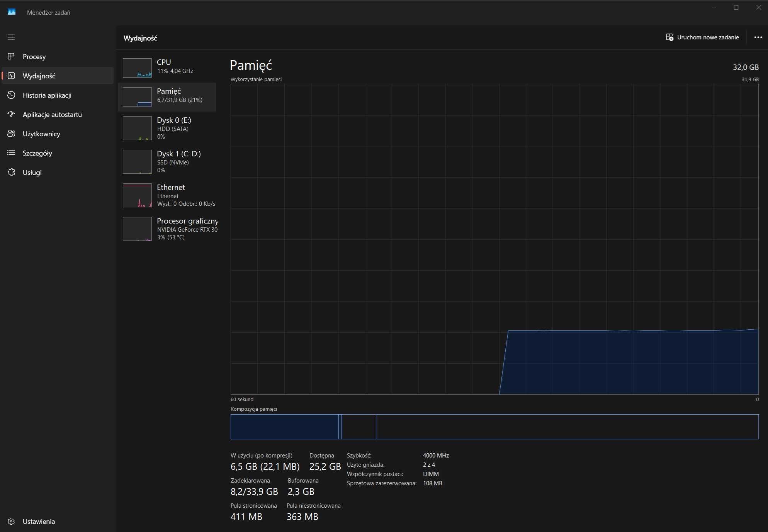Click the Procesy sidebar icon

(11, 56)
